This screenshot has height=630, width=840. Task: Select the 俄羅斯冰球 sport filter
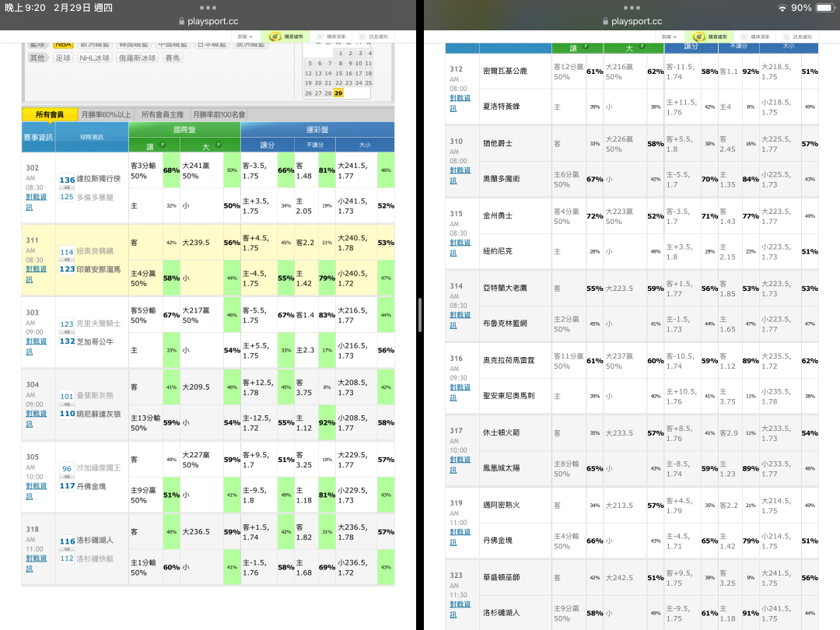(137, 58)
